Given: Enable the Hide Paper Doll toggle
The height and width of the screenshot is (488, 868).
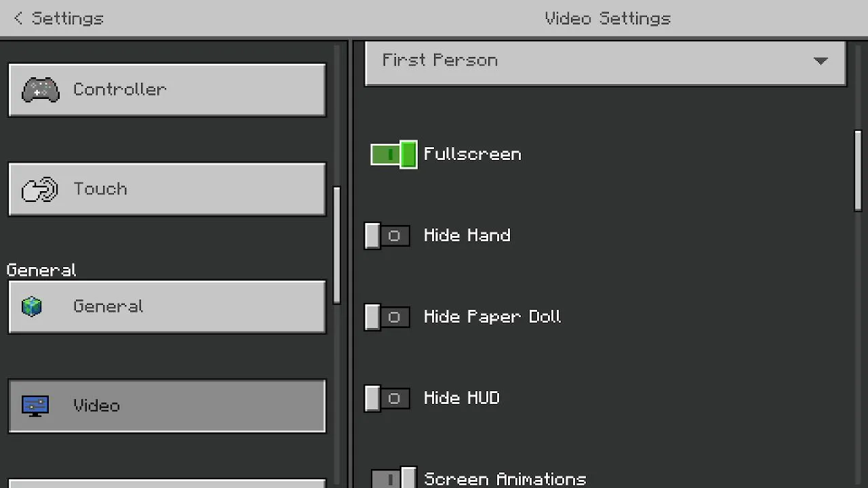Looking at the screenshot, I should [387, 317].
